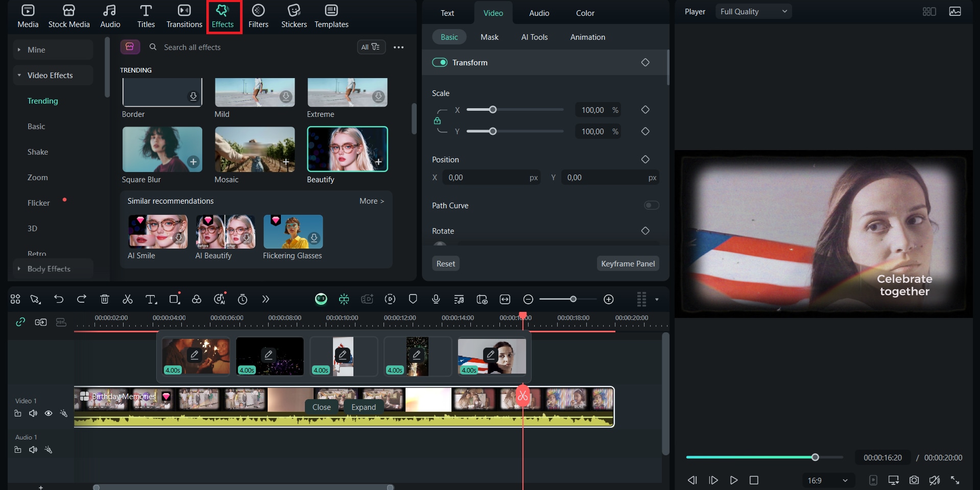980x490 pixels.
Task: Expand the Mine category
Action: point(53,50)
